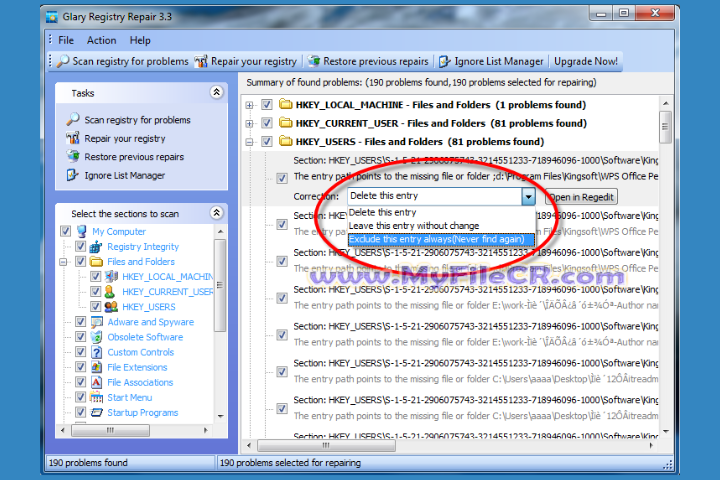The image size is (720, 480).
Task: Click the HKEY_CURRENT_USER person icon in tree
Action: 110,292
